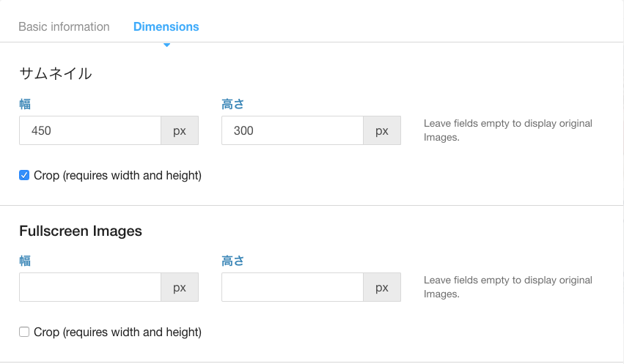Switch to the Basic information tab
Screen dimensions: 624x364
(x=64, y=26)
